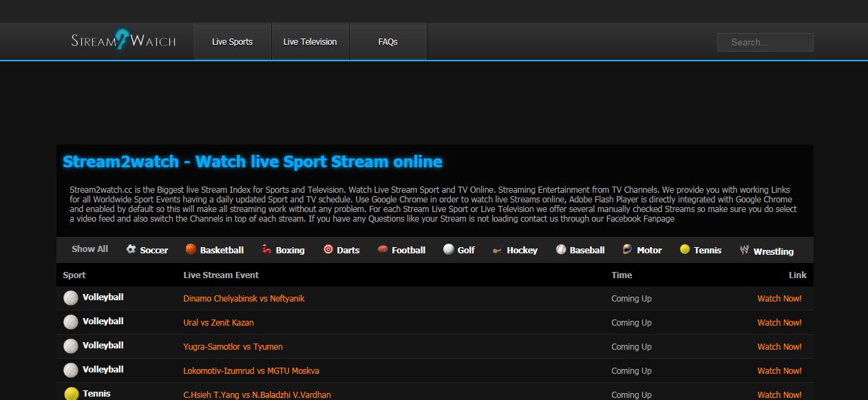Image resolution: width=868 pixels, height=400 pixels.
Task: Click the soccer ball icon in filter bar
Action: point(131,249)
